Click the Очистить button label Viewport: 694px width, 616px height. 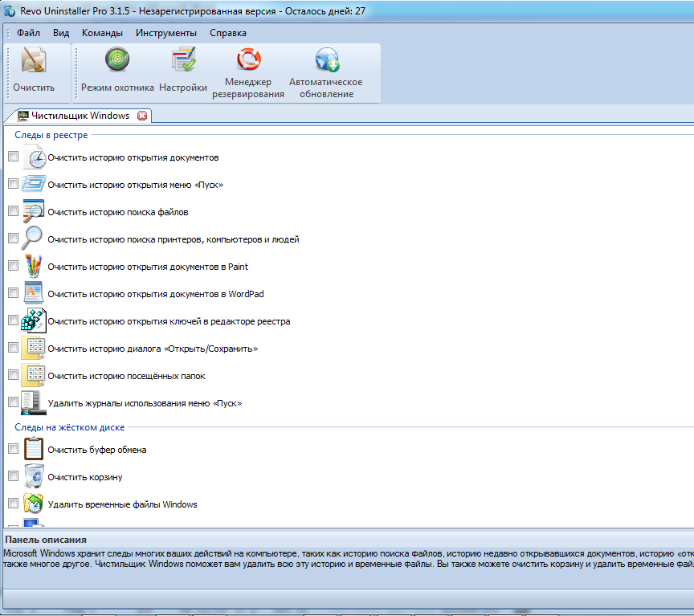click(34, 88)
